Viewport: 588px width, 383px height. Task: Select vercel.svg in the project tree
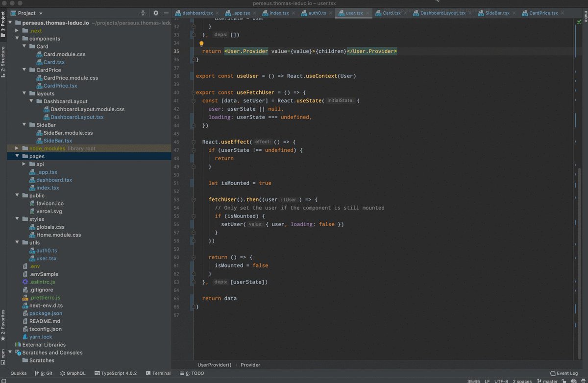(46, 211)
